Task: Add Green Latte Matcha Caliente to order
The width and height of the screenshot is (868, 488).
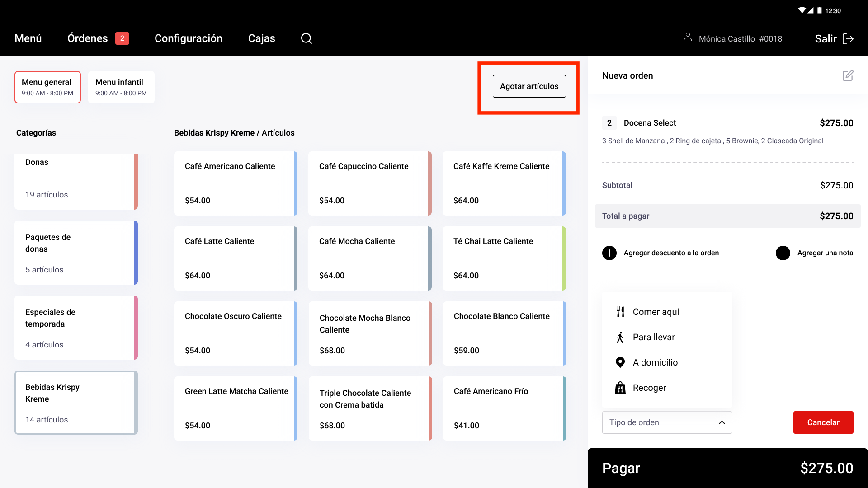Action: (x=236, y=408)
